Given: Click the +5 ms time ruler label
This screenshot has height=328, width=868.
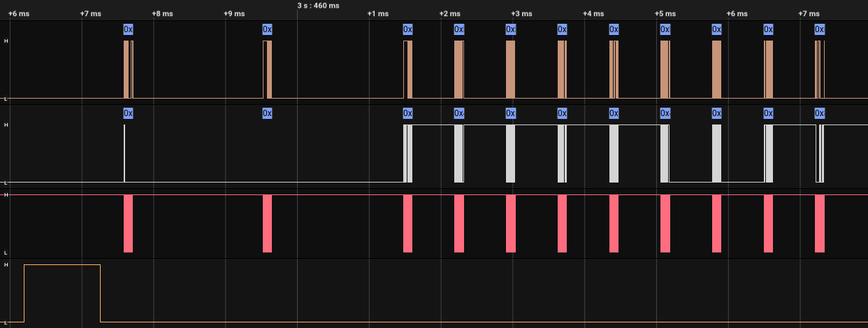Looking at the screenshot, I should pyautogui.click(x=665, y=14).
